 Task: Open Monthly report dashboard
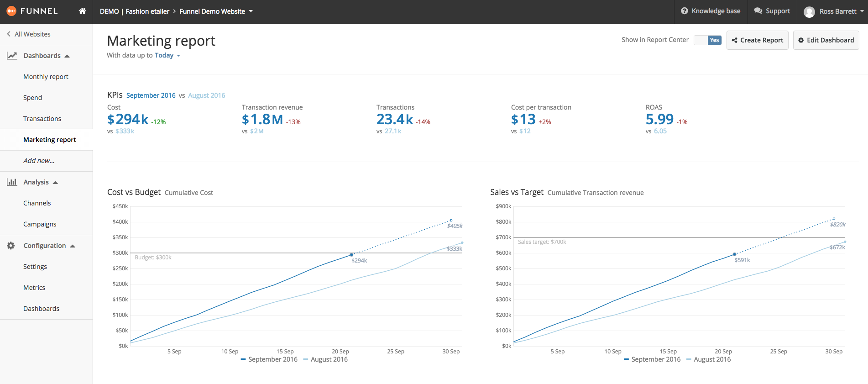(x=46, y=77)
